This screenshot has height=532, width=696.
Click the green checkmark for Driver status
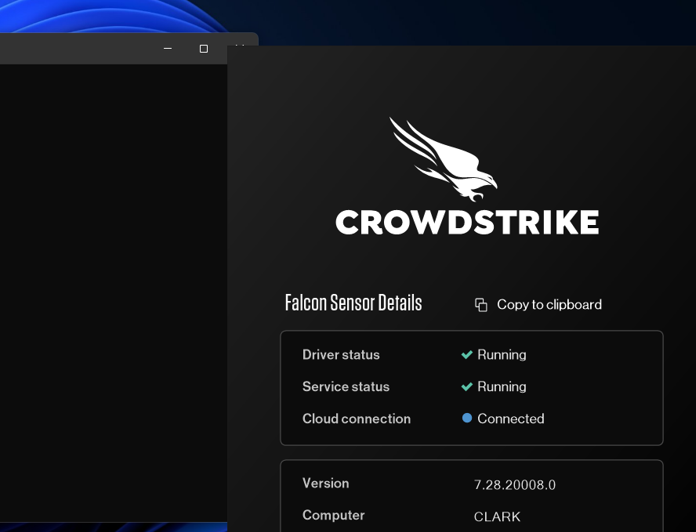pos(467,355)
